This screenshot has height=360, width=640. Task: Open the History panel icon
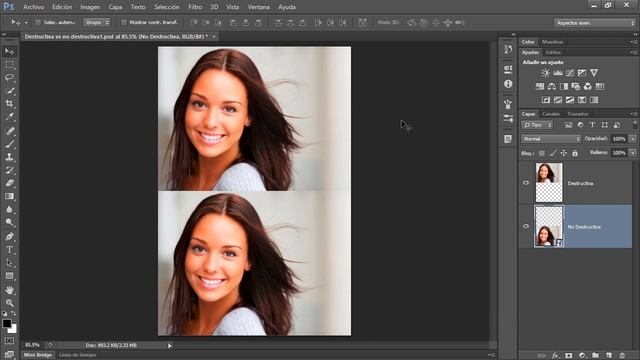[508, 49]
